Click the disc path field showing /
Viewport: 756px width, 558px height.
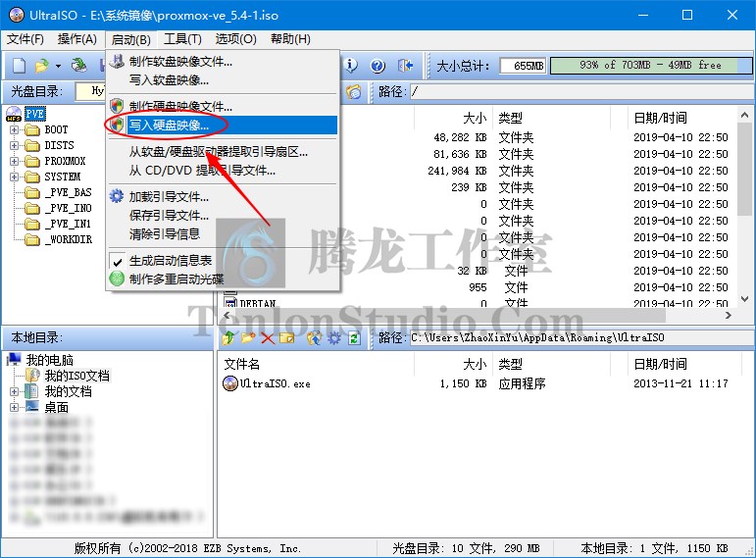pos(581,91)
